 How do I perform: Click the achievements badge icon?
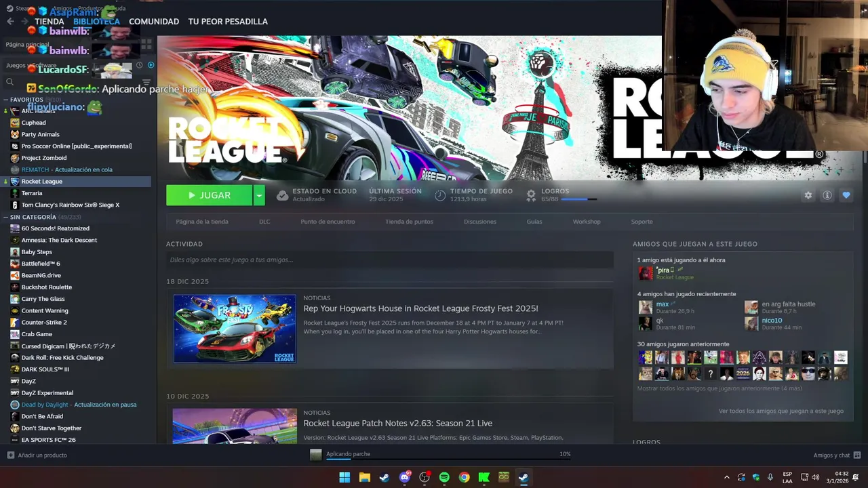click(531, 195)
